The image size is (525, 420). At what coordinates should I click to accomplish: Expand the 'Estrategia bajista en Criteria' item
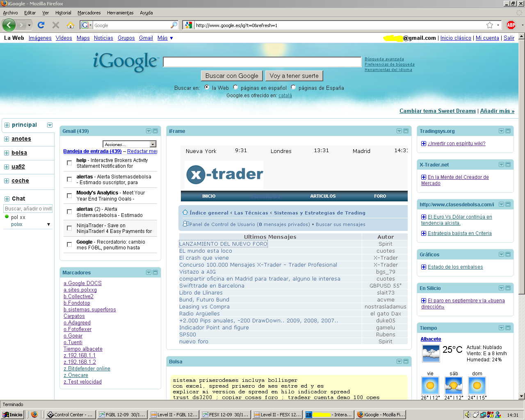424,233
